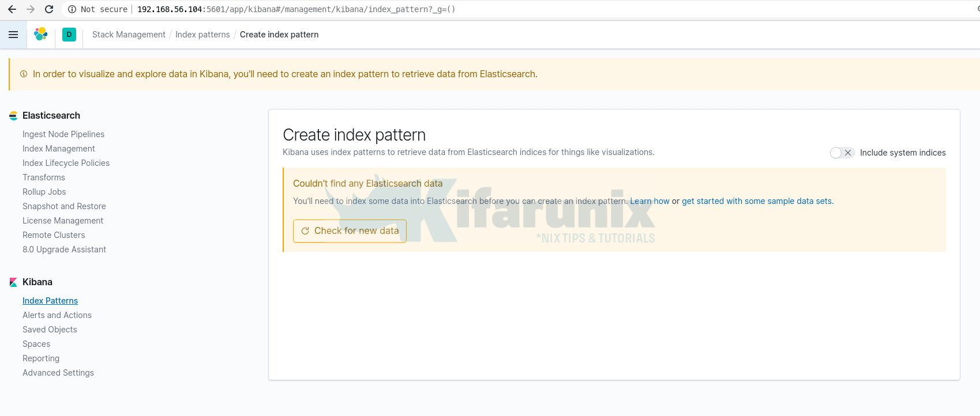
Task: Select Saved Objects under Kibana
Action: click(50, 330)
